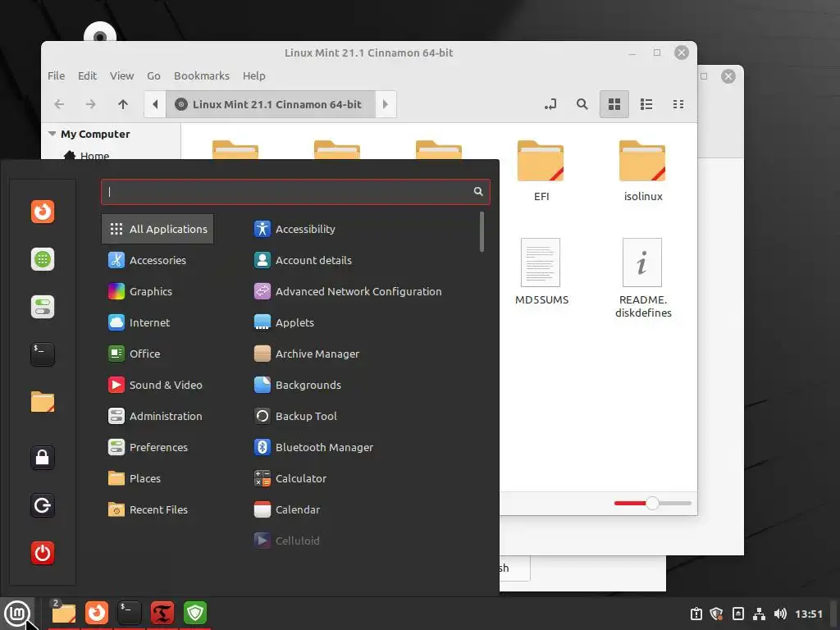840x630 pixels.
Task: Click the Lock Screen padlock icon
Action: coord(43,458)
